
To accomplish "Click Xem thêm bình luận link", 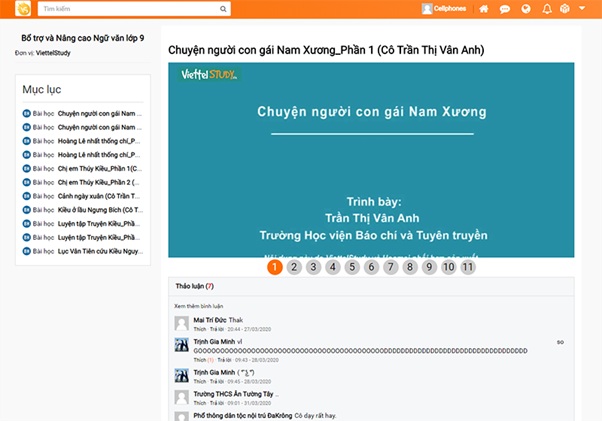I will click(x=198, y=305).
